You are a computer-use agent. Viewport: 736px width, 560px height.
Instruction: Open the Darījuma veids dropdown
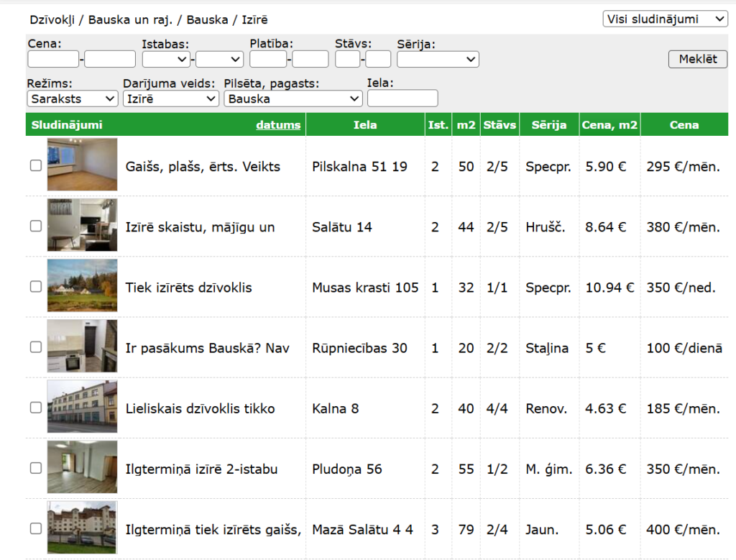tap(170, 98)
